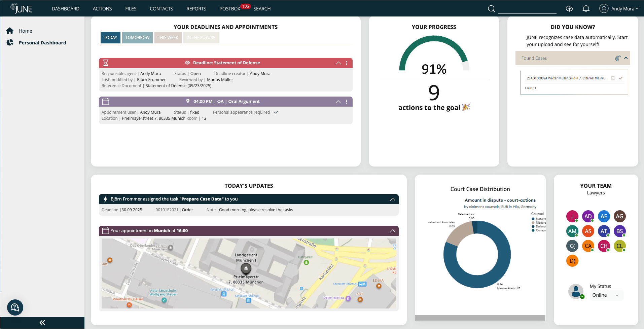Viewport: 644px width, 329px height.
Task: Collapse the Found Cases section
Action: [x=626, y=58]
